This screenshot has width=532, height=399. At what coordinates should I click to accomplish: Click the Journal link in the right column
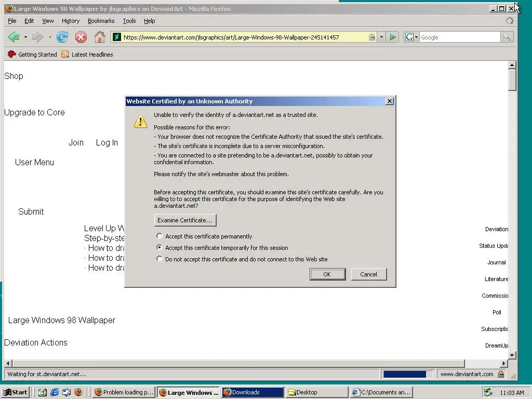[496, 262]
